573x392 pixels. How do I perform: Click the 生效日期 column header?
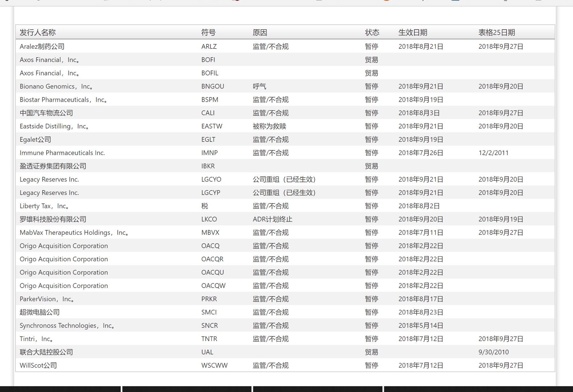pyautogui.click(x=413, y=32)
